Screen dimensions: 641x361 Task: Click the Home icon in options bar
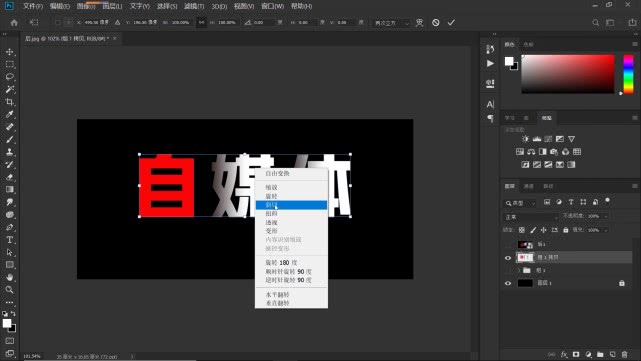pyautogui.click(x=14, y=22)
